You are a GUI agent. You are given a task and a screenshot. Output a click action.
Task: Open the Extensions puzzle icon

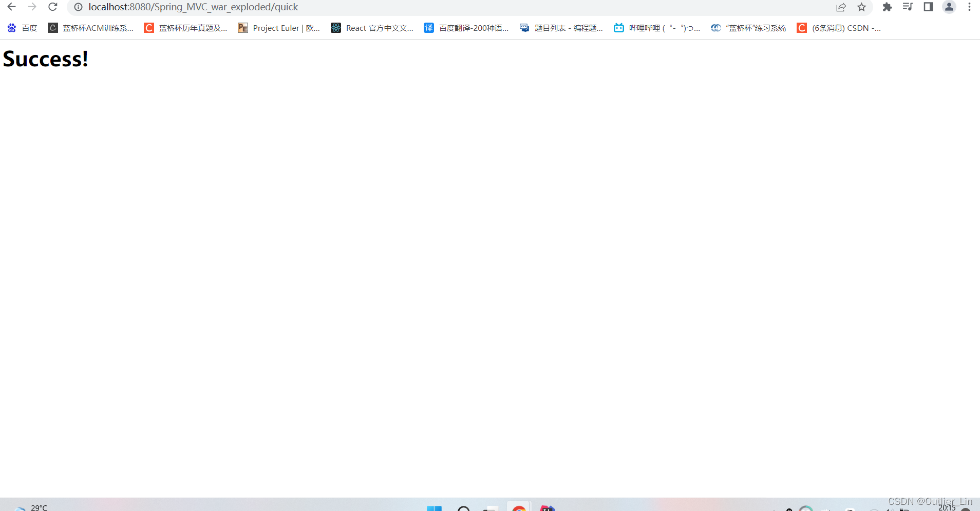pos(887,7)
